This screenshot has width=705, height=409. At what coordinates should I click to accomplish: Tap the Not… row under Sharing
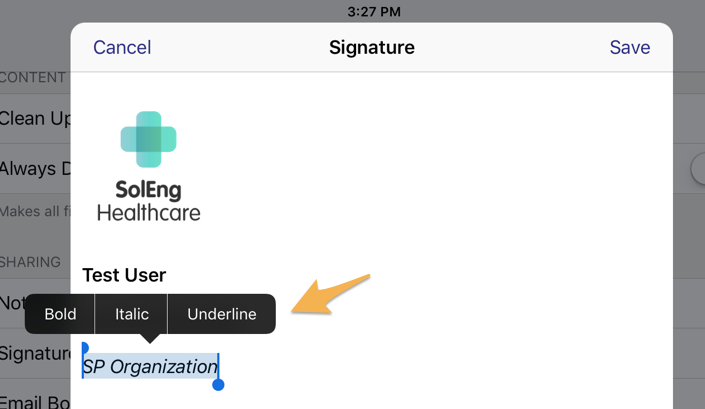[x=13, y=303]
